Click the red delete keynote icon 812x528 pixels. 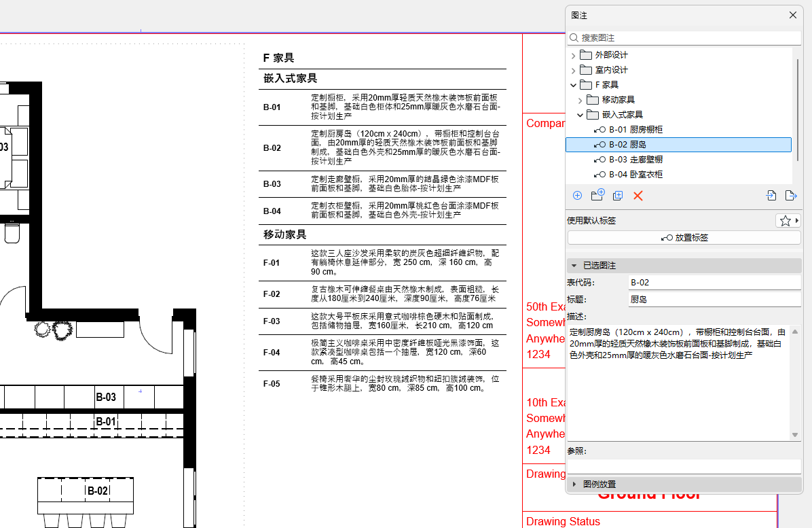[x=638, y=195]
